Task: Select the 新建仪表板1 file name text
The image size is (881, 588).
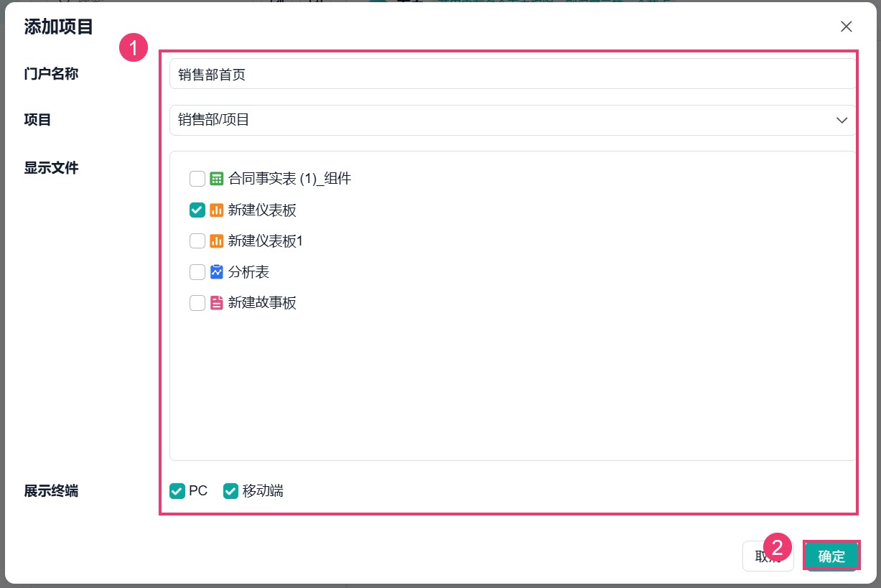Action: point(266,241)
